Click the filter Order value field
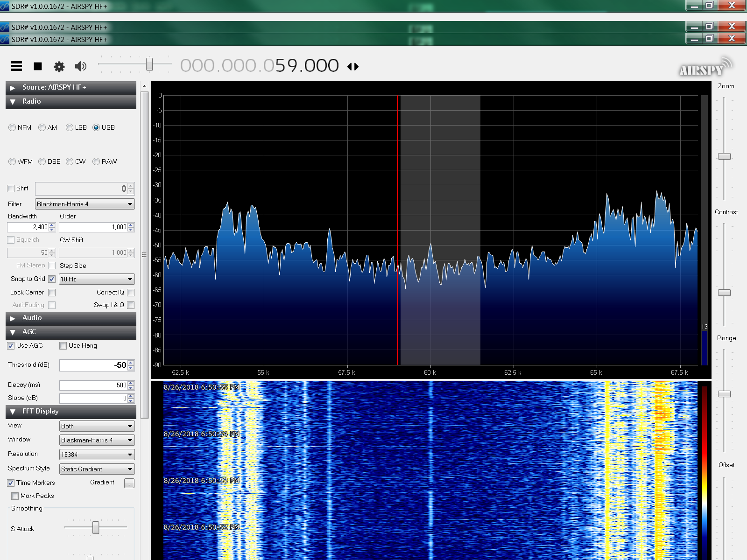 [93, 227]
